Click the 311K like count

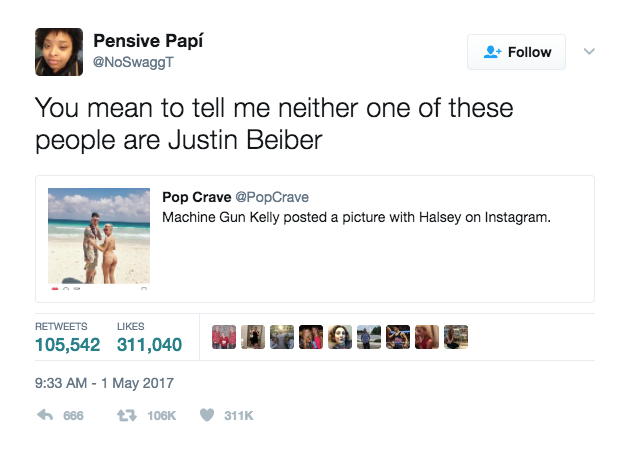click(238, 416)
